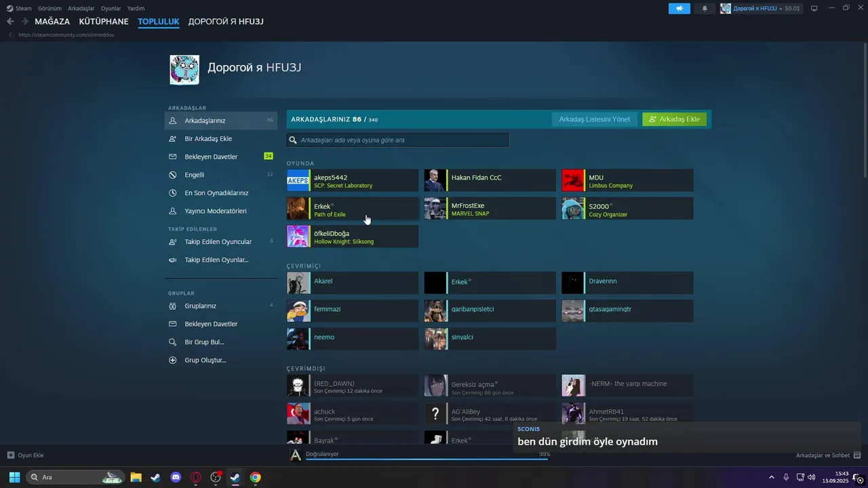Click the Oyun Ekle plus icon
The height and width of the screenshot is (488, 868).
(x=10, y=455)
